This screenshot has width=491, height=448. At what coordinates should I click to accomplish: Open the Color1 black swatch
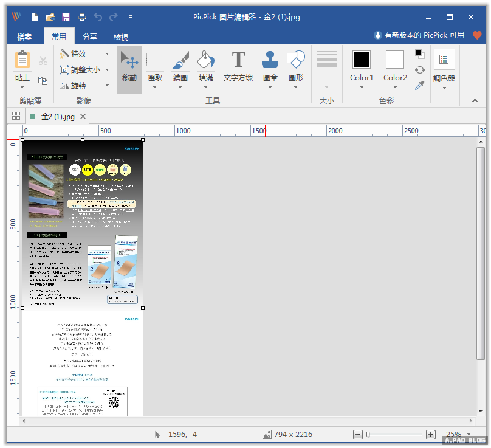[361, 60]
